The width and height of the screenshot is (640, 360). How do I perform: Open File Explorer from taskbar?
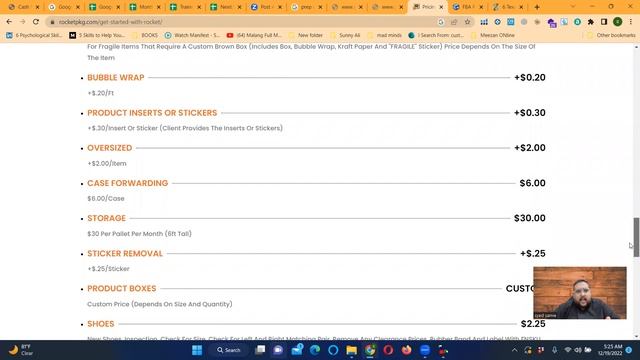[351, 350]
